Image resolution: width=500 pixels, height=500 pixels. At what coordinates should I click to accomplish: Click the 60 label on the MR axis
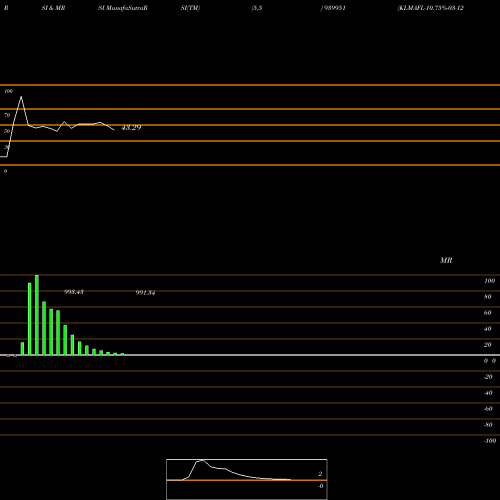(488, 313)
